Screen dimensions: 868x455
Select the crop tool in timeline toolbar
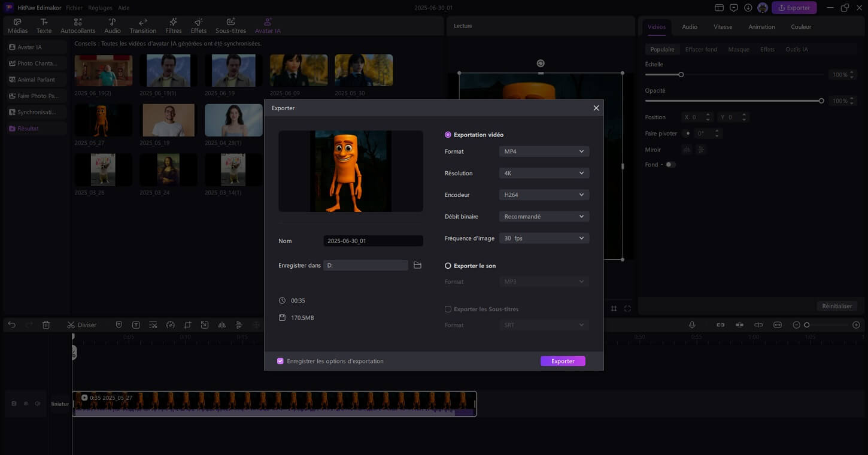[x=187, y=325]
